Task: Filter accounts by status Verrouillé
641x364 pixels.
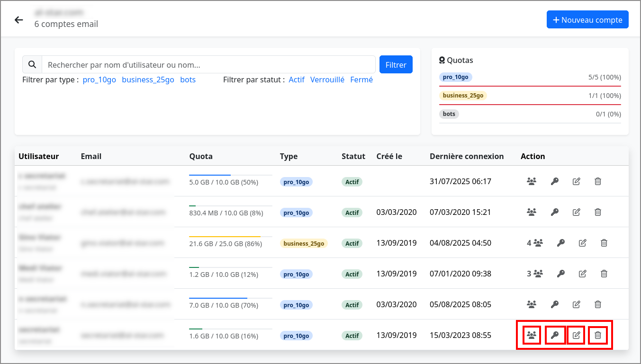Action: coord(327,80)
